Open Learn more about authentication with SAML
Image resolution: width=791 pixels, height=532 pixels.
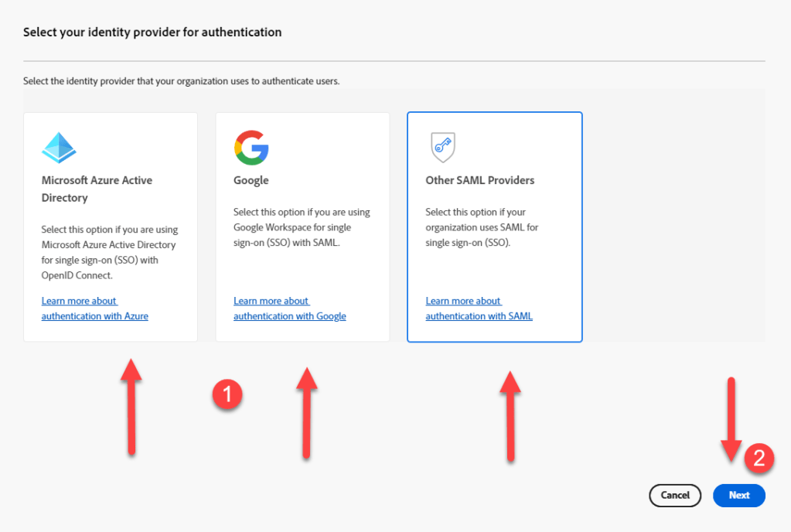click(x=479, y=309)
